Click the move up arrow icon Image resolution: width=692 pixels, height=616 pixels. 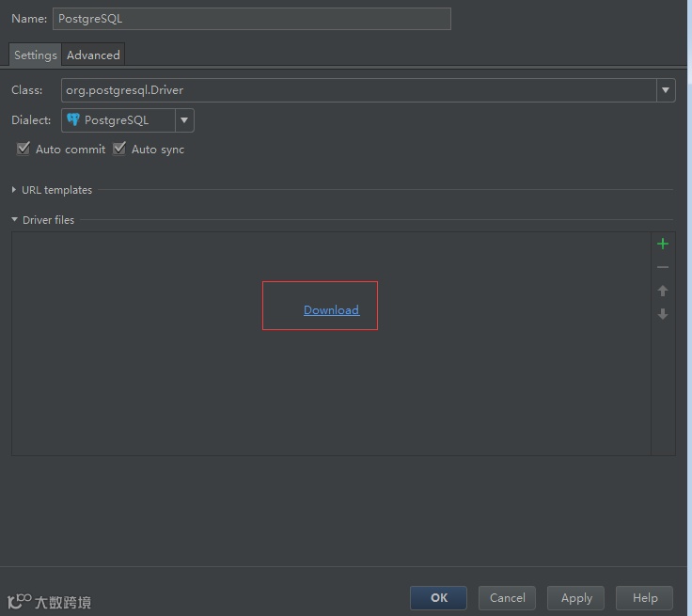pyautogui.click(x=663, y=291)
